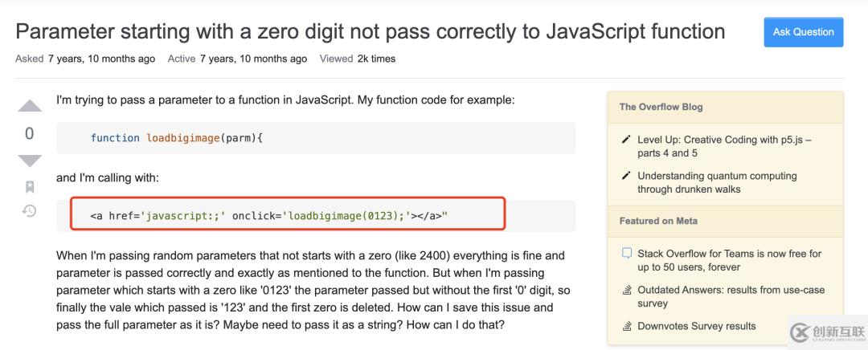Click the icon beside Downvotes Survey results

tap(627, 326)
